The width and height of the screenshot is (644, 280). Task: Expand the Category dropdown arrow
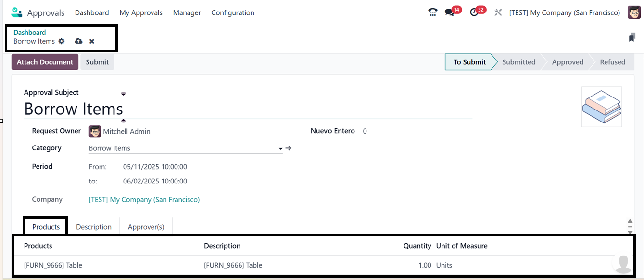(280, 149)
